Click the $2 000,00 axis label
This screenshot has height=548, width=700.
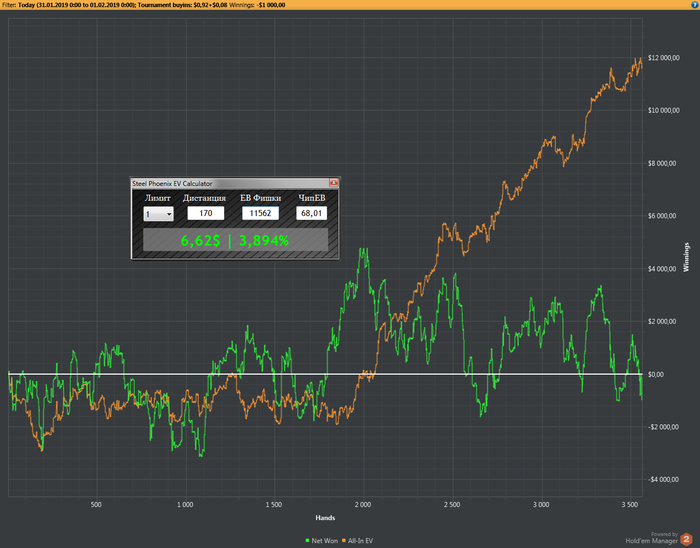662,321
